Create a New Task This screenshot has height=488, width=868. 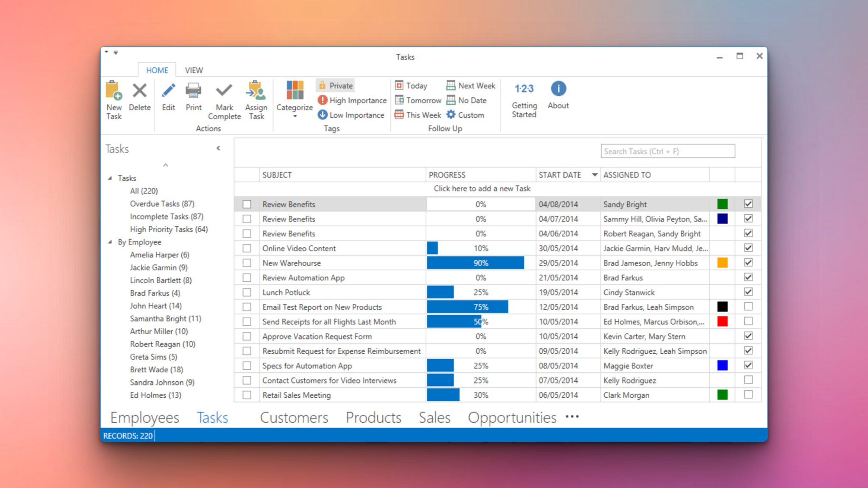pyautogui.click(x=114, y=100)
